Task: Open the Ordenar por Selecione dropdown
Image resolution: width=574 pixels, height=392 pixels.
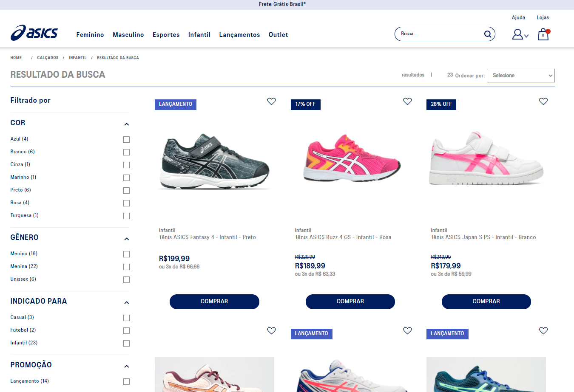Action: coord(521,76)
